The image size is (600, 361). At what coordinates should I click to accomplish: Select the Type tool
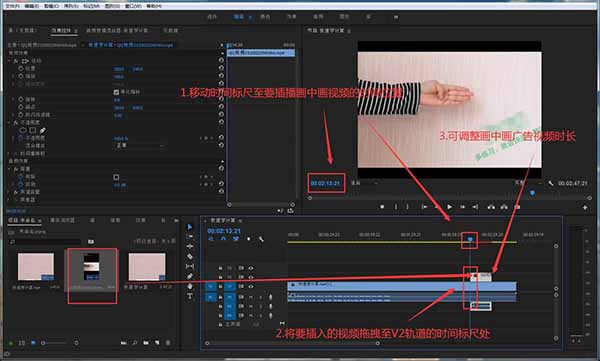[x=190, y=296]
